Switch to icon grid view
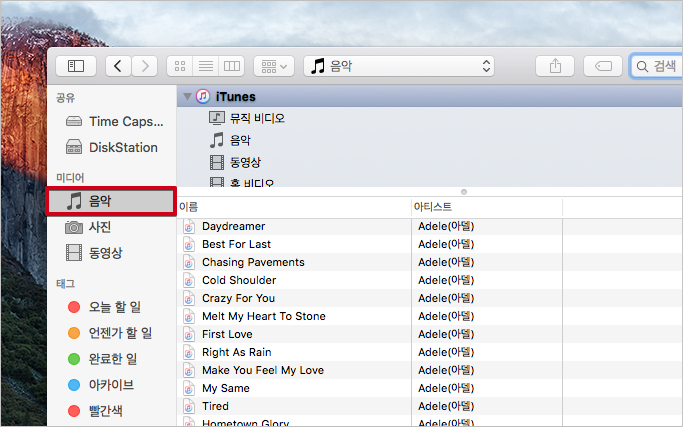This screenshot has width=683, height=427. pos(180,66)
